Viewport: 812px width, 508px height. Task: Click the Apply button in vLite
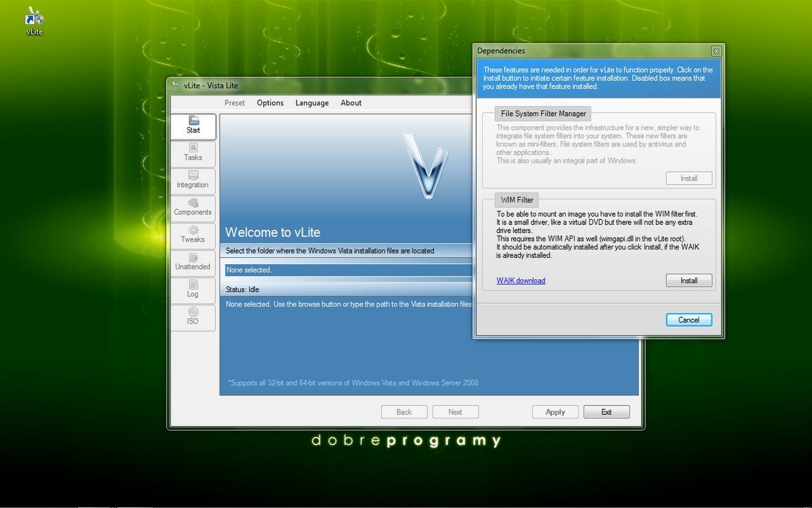555,412
